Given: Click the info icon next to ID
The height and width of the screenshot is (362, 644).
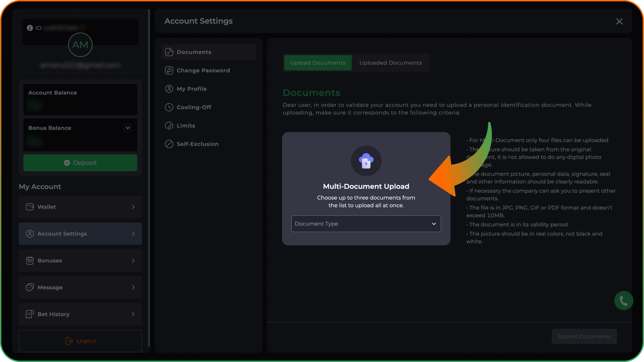Looking at the screenshot, I should (x=30, y=28).
